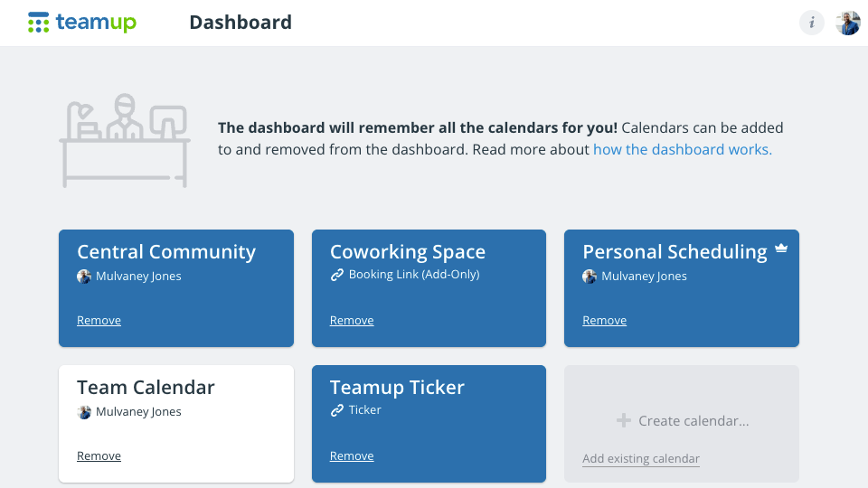Open the Central Community calendar
This screenshot has width=868, height=488.
[166, 252]
